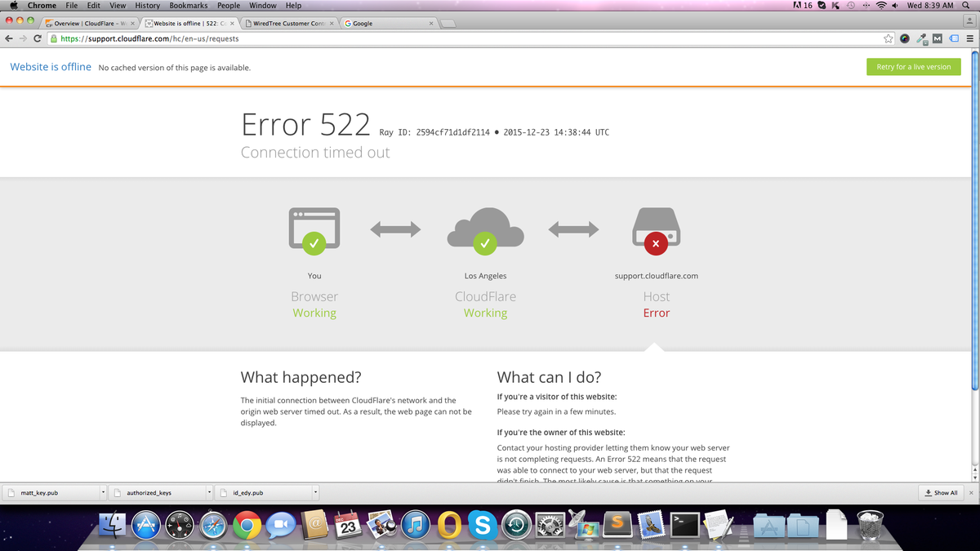Click the Chrome profile avatar button

(x=968, y=20)
